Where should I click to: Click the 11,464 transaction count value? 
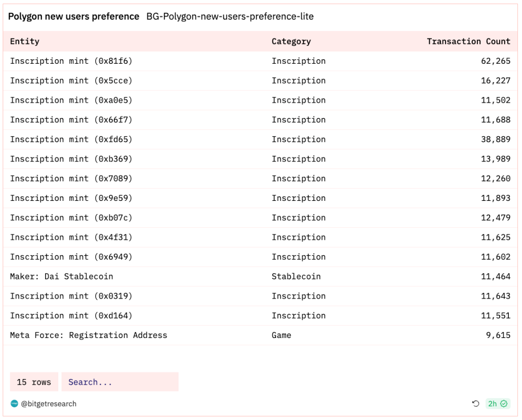tap(495, 276)
